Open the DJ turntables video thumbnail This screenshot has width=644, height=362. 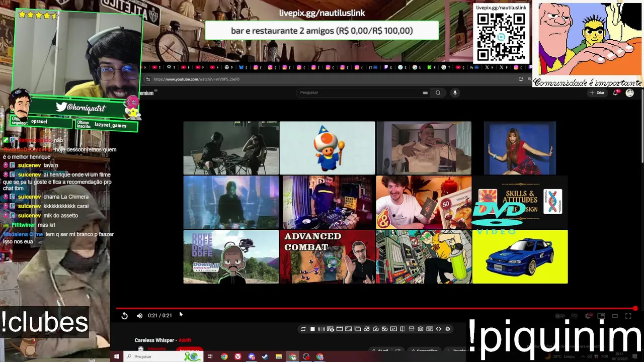[x=327, y=202]
